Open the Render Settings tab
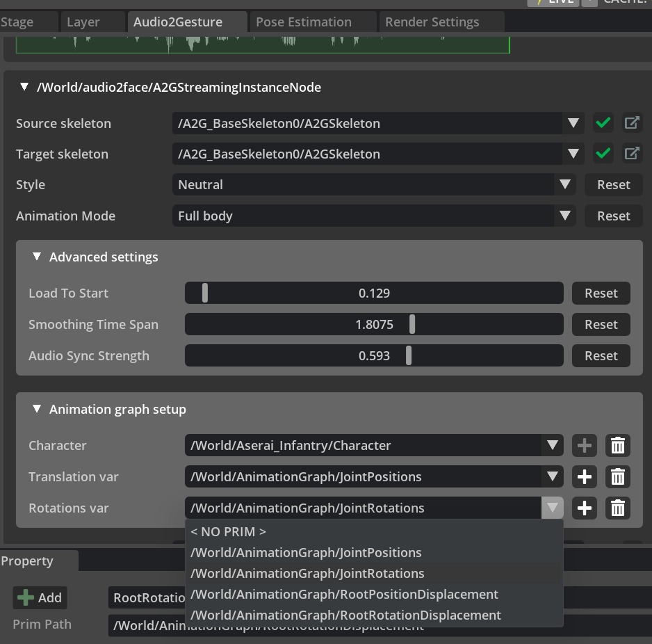 (x=432, y=22)
